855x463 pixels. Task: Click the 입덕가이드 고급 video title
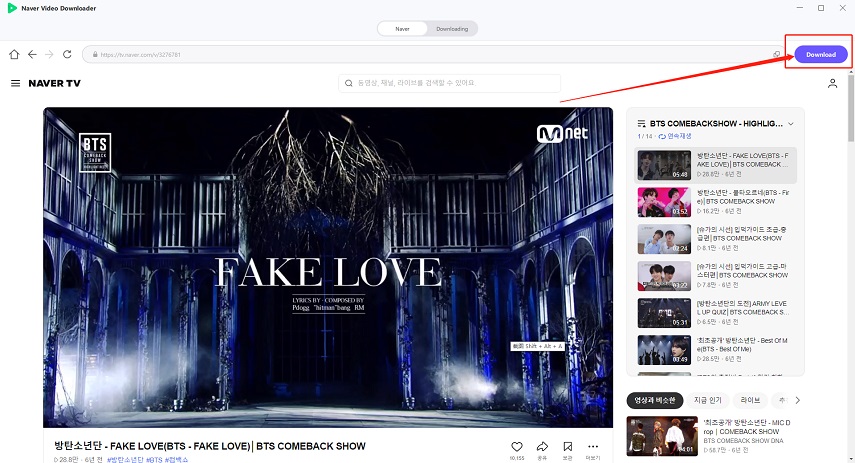742,271
